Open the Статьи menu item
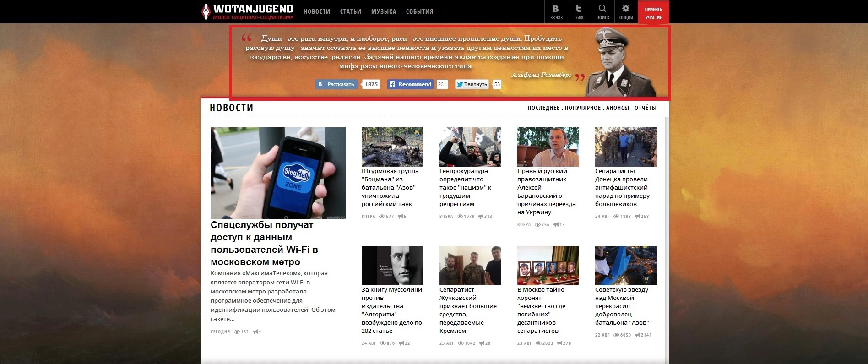The height and width of the screenshot is (364, 868). 350,11
